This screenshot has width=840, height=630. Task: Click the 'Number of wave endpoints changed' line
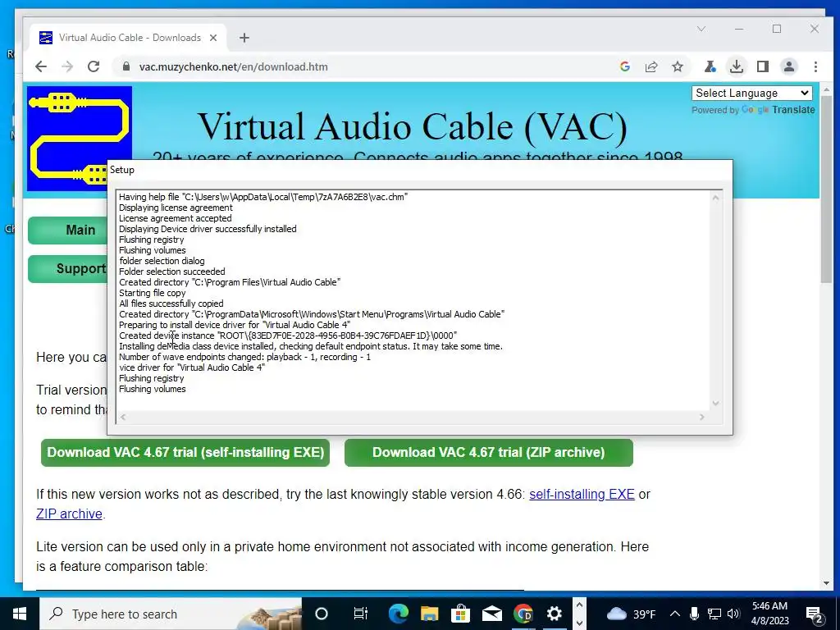pos(244,357)
